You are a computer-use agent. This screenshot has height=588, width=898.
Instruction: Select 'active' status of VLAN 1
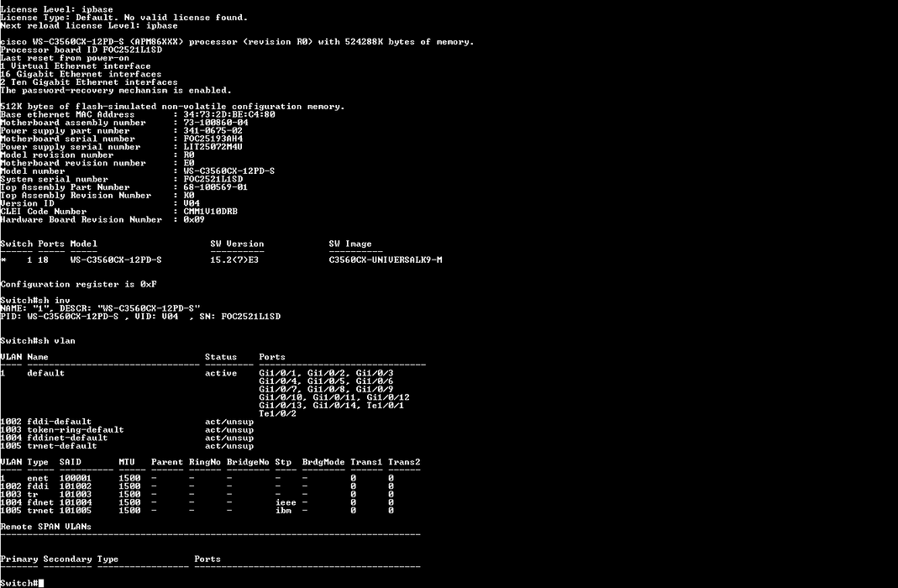[221, 373]
